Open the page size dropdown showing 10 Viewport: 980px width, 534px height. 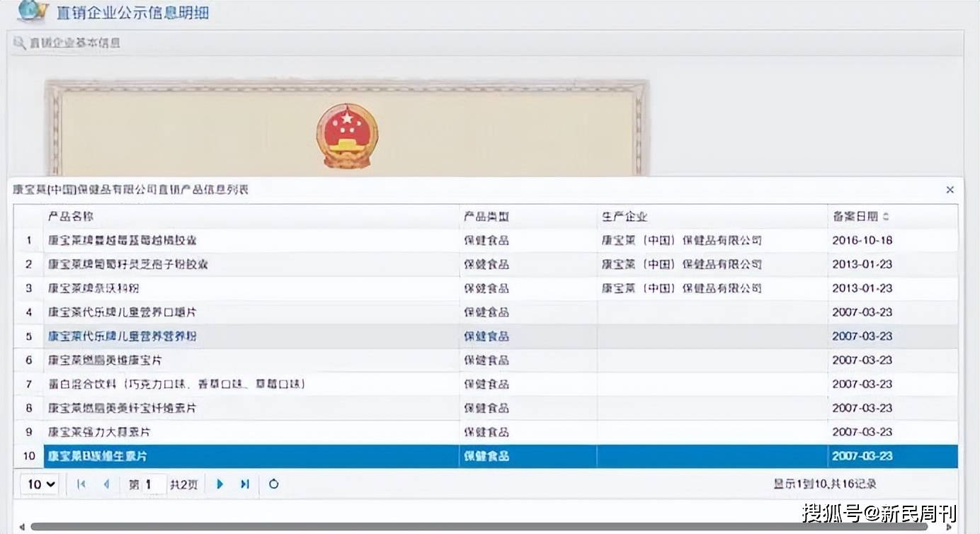pyautogui.click(x=40, y=484)
